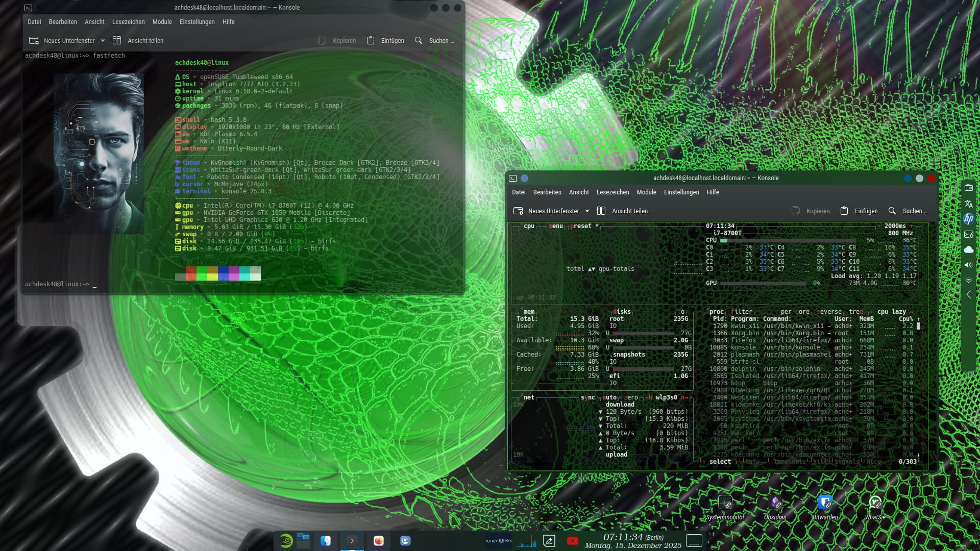
Task: Toggle tree view in btop processes
Action: (855, 312)
